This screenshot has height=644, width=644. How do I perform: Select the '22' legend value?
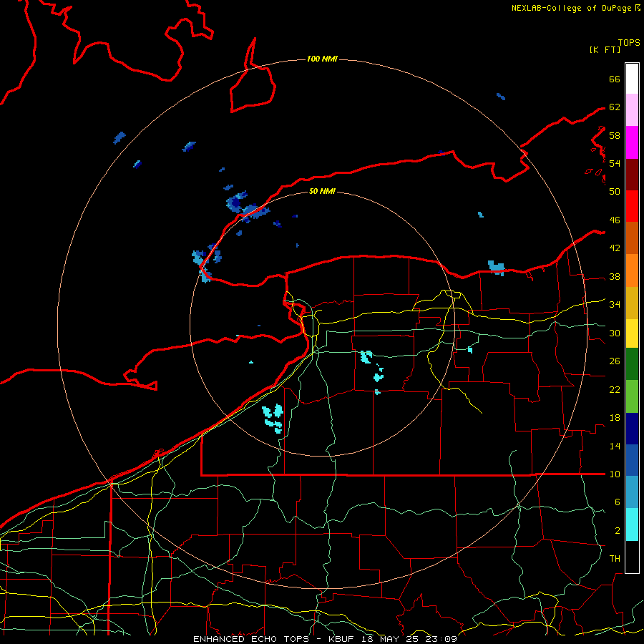click(x=615, y=390)
